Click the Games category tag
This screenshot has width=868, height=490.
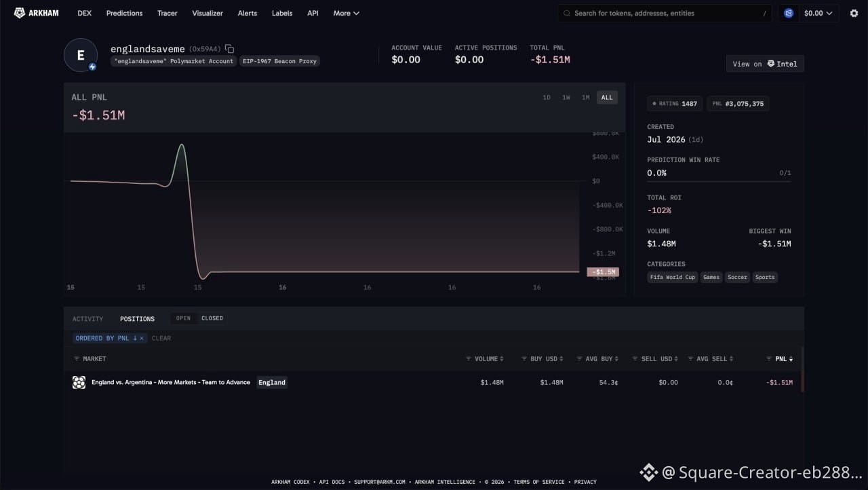pyautogui.click(x=711, y=277)
